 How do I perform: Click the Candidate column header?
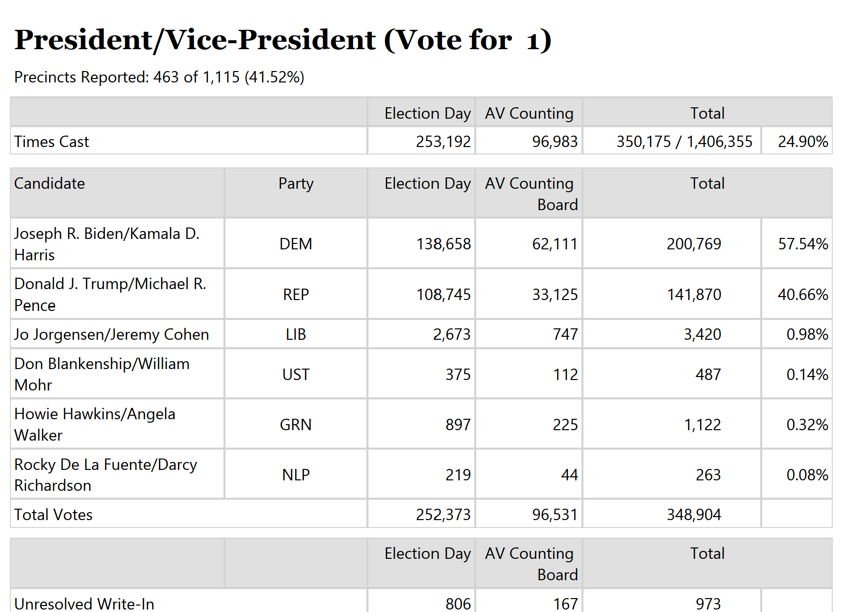[50, 183]
